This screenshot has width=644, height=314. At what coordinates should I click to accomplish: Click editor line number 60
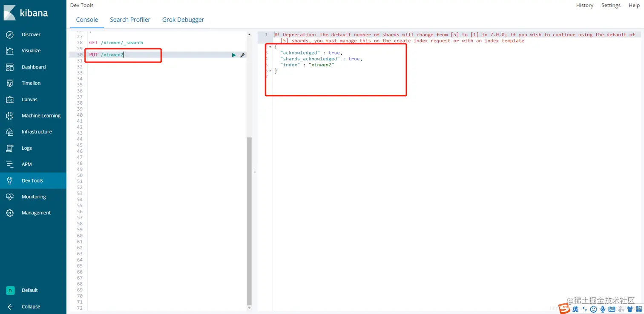(80, 236)
